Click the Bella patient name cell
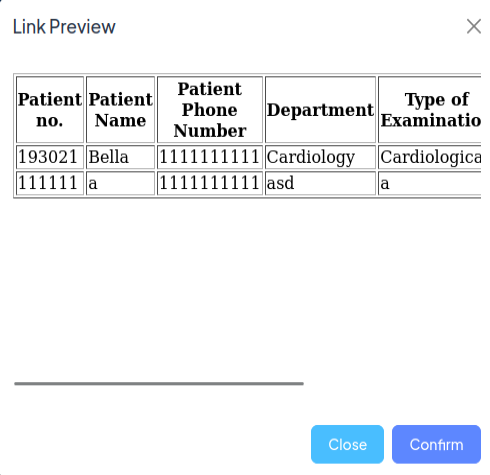Screen dimensions: 490x475 (121, 157)
